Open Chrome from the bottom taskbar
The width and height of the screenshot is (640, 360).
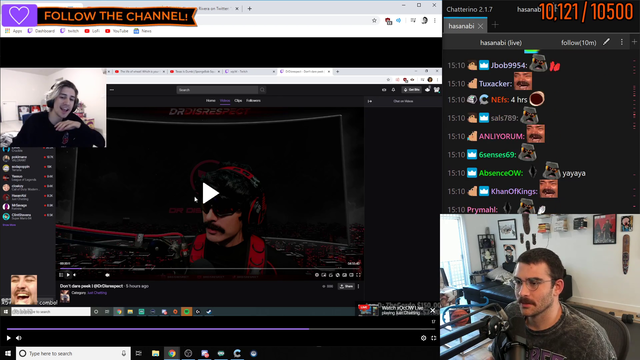172,353
